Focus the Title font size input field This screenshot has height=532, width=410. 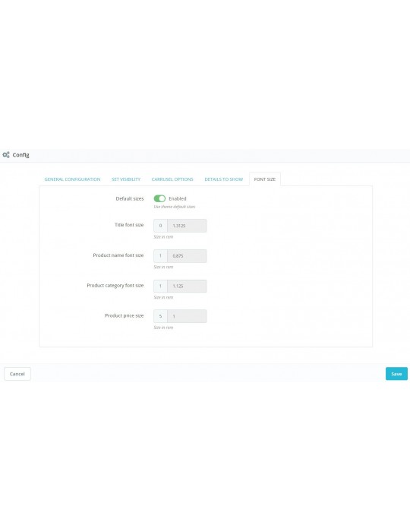pos(187,226)
